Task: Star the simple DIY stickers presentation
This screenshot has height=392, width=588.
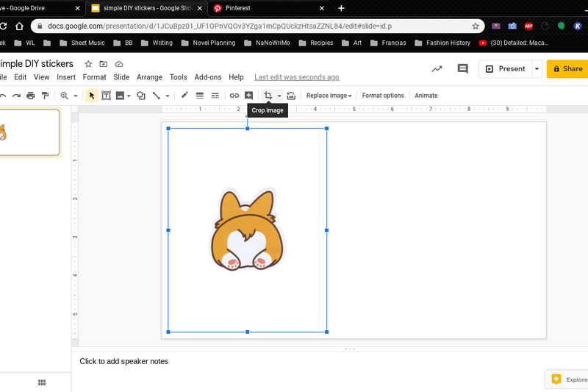Action: (88, 64)
